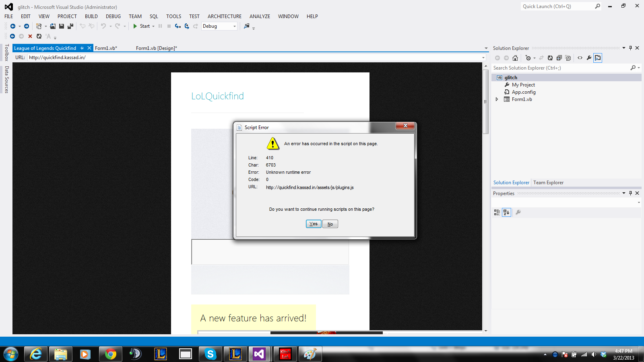Click the LoLQuickfind heading link
The image size is (644, 362).
tap(217, 96)
